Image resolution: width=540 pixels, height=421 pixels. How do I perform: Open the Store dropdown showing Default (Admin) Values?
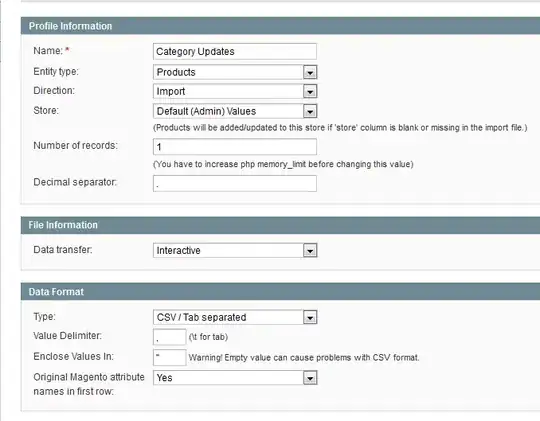click(235, 111)
